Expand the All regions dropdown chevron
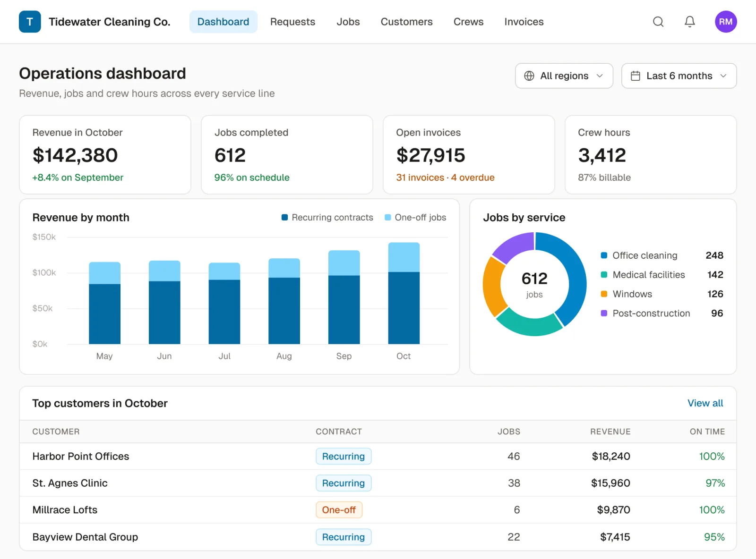This screenshot has height=559, width=756. [600, 76]
